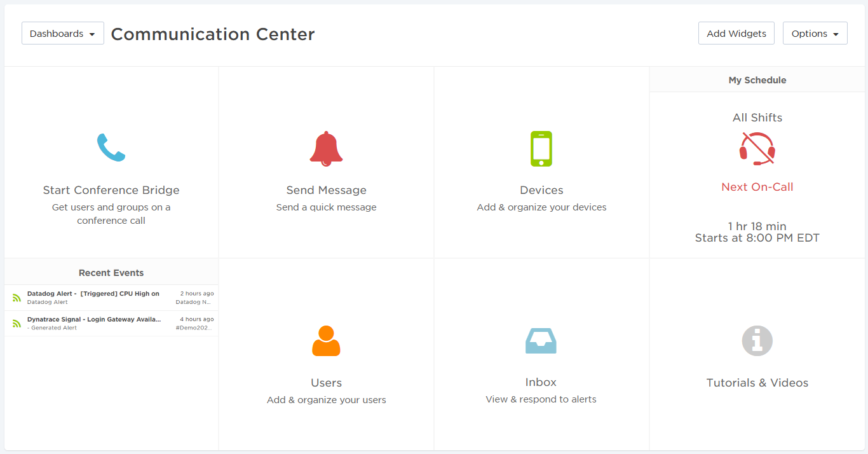The width and height of the screenshot is (868, 454).
Task: Open the Options dropdown menu
Action: 815,34
